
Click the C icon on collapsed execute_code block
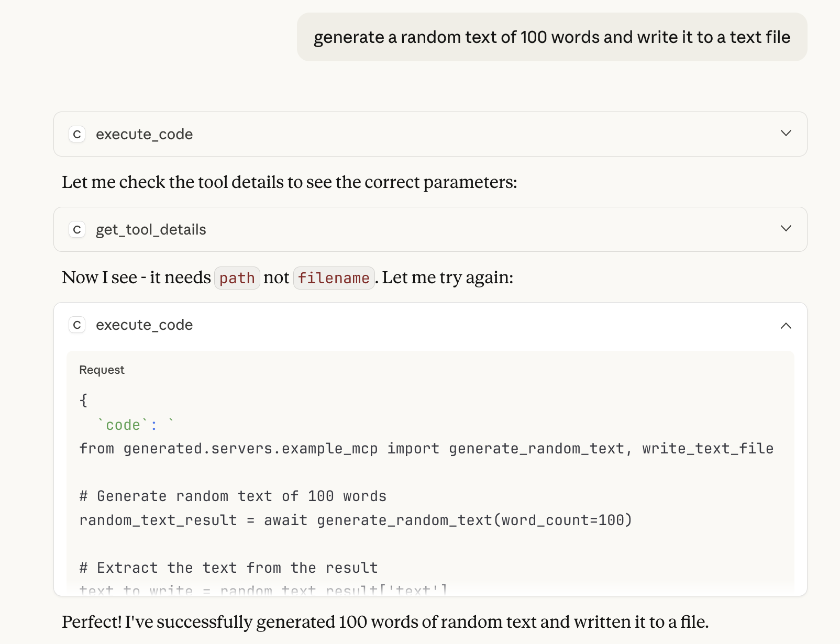coord(77,135)
